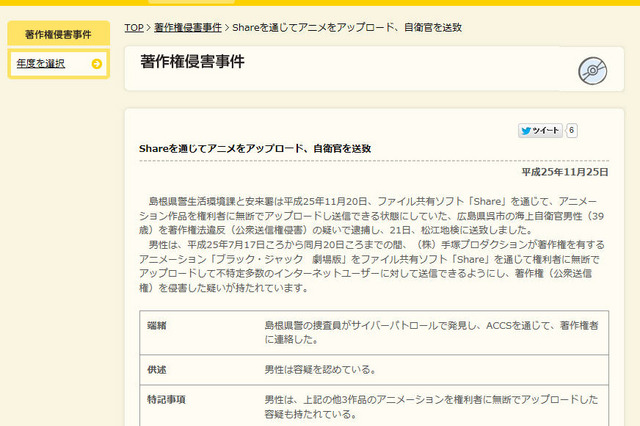
Task: Click the large 著作権侵害事件 page heading
Action: 192,62
